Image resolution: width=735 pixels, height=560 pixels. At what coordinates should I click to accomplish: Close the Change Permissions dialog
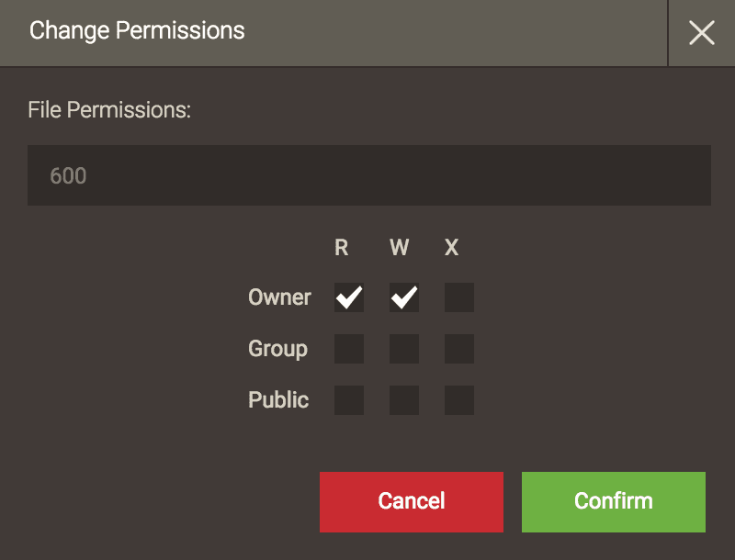coord(704,33)
